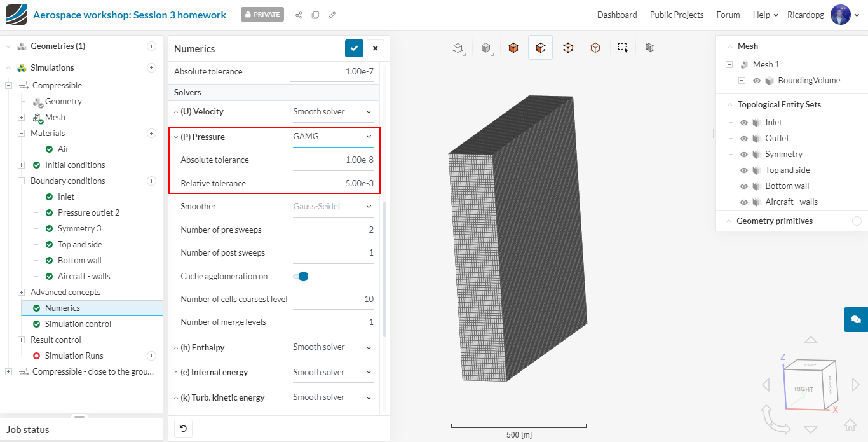Viewport: 868px width, 442px height.
Task: Click the box selection tool icon
Action: (623, 48)
